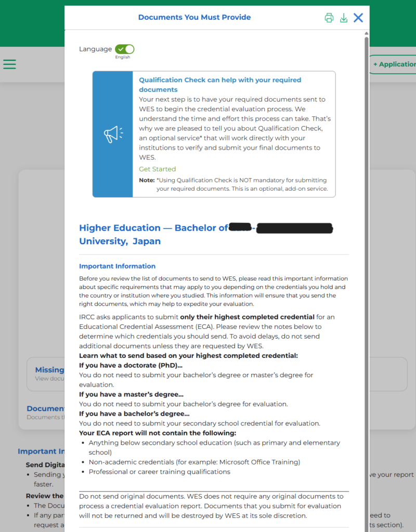
Task: Select the Documents section heading in background
Action: 46,409
